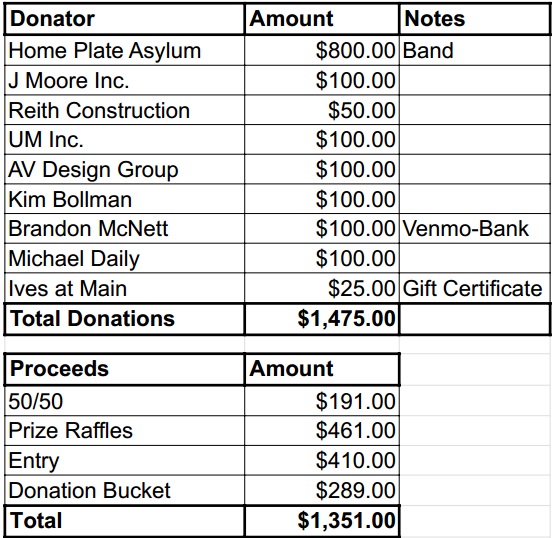Select the AV Design Group cell
Image resolution: width=556 pixels, height=538 pixels.
point(124,169)
